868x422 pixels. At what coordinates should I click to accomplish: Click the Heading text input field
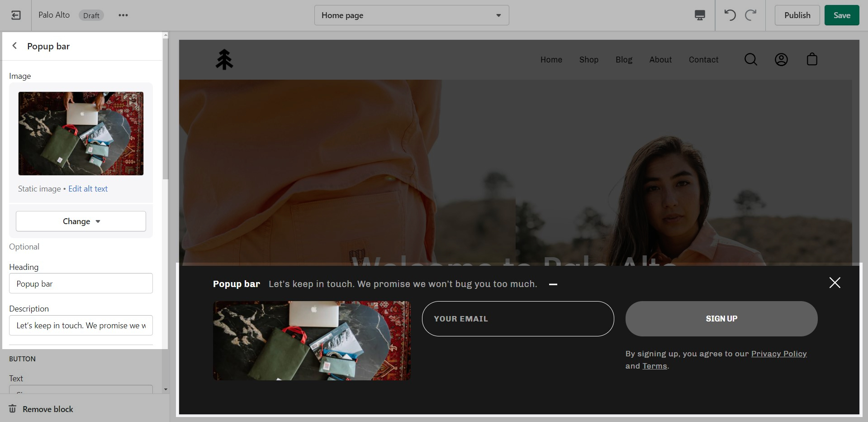pos(81,283)
